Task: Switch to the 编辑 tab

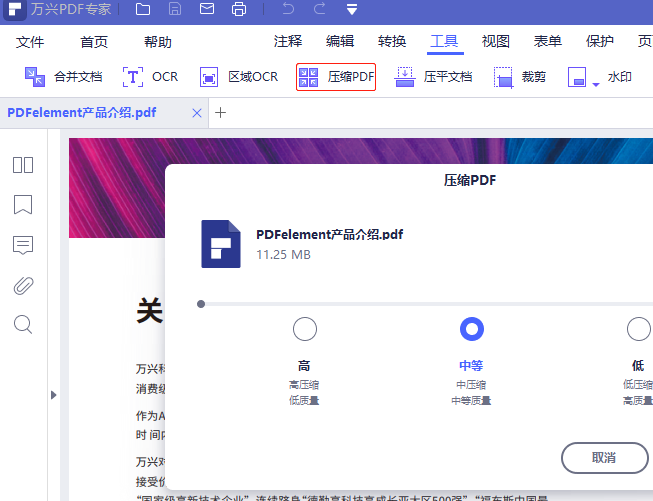Action: (340, 41)
